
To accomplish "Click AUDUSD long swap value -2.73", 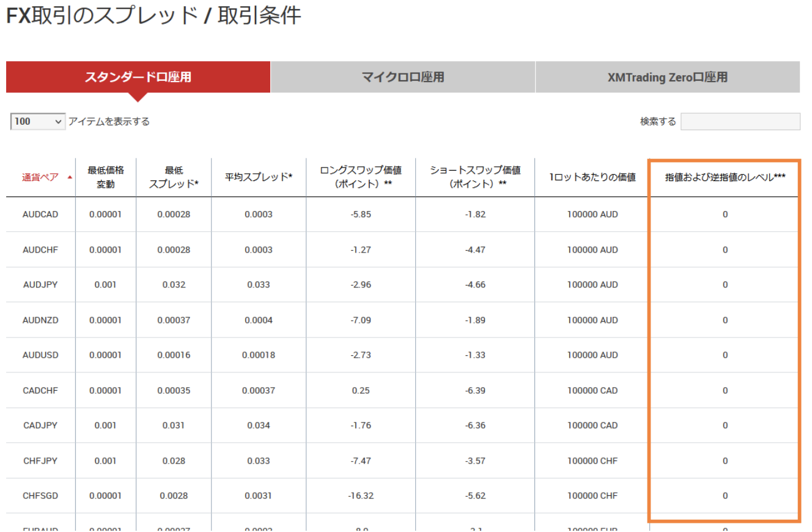I will pos(361,355).
